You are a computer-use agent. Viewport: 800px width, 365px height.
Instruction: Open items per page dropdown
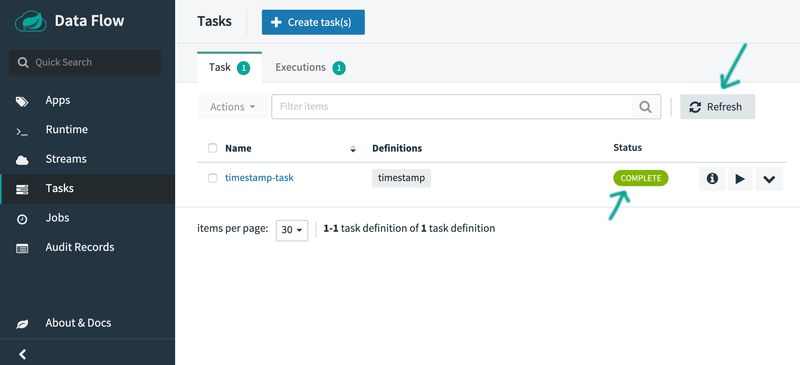[292, 230]
